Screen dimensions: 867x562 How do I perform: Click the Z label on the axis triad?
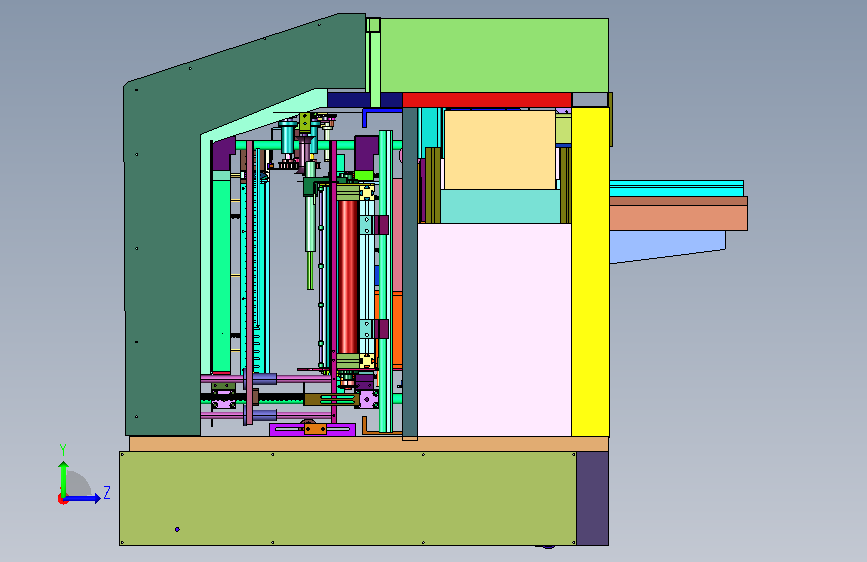point(107,492)
